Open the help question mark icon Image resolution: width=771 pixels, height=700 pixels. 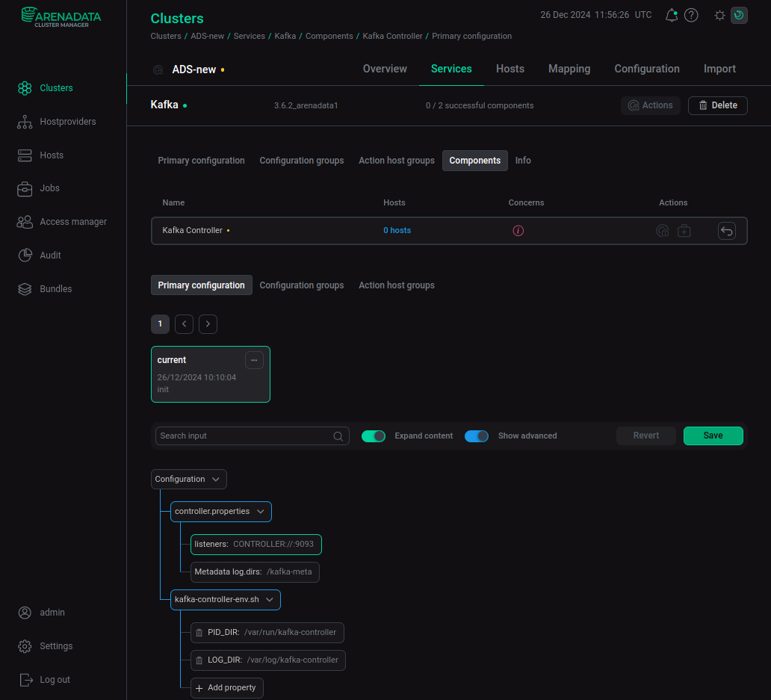click(x=691, y=15)
